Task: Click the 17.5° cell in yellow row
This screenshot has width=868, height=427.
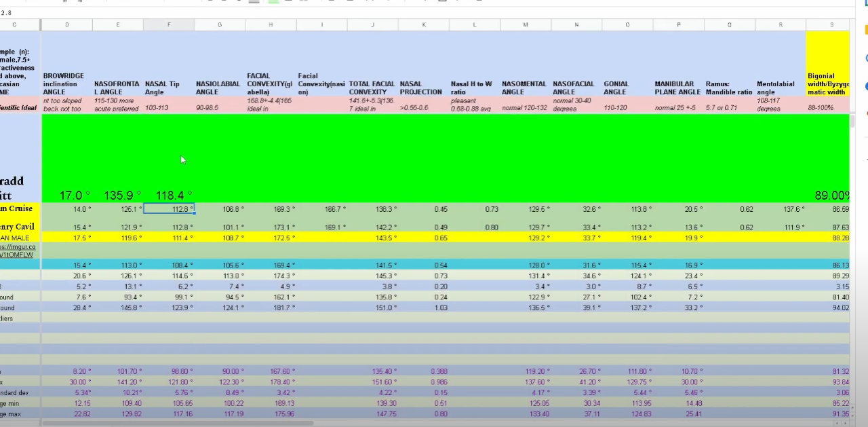Action: pos(67,238)
